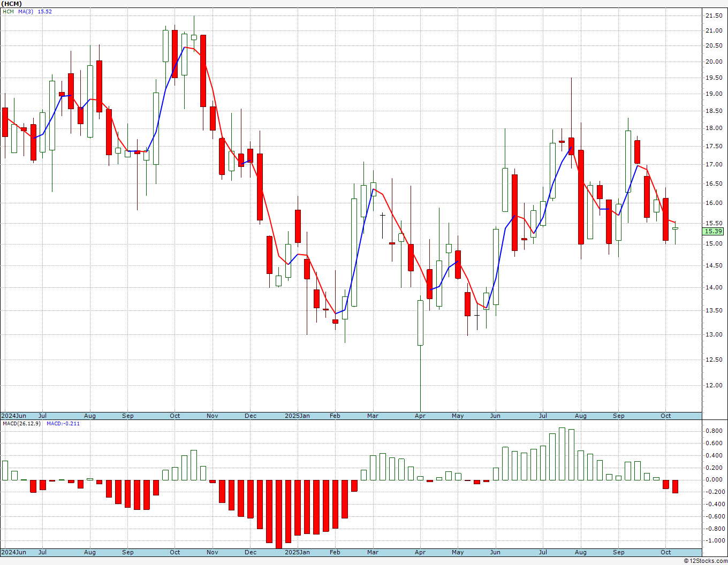Click the 14.50 price axis label
Viewport: 728px width, 565px height.
click(x=713, y=266)
